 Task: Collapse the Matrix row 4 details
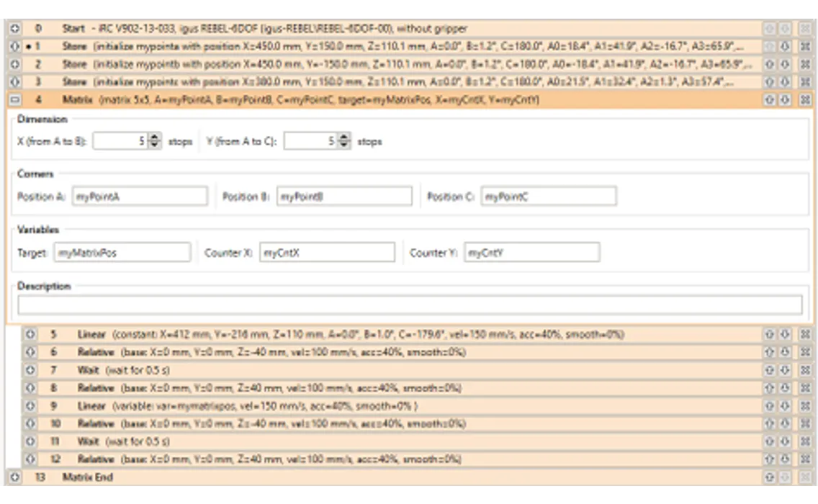pos(15,99)
